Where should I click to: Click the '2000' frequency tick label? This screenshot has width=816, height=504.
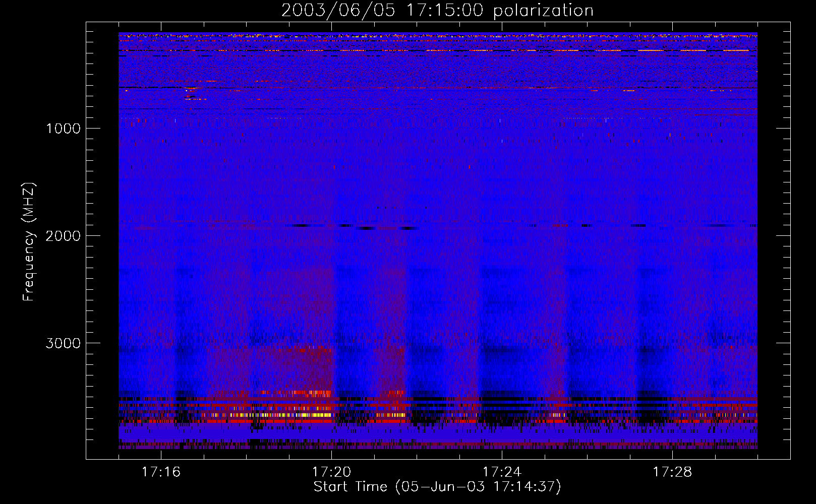pyautogui.click(x=63, y=236)
